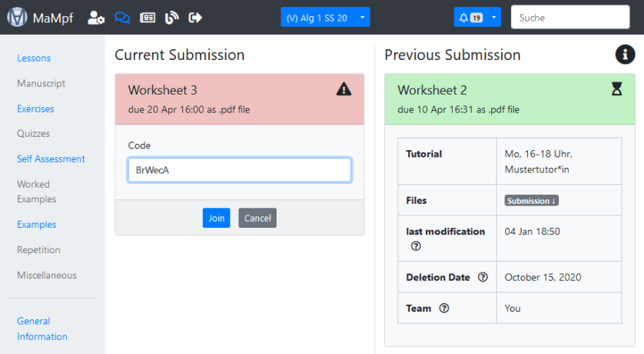Click the Worksheet 2 hourglass icon

(x=616, y=90)
